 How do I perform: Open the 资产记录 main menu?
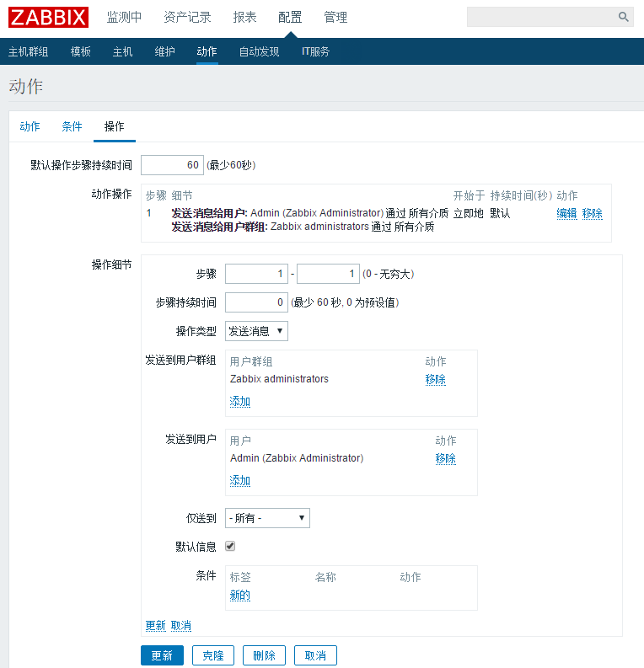point(187,17)
